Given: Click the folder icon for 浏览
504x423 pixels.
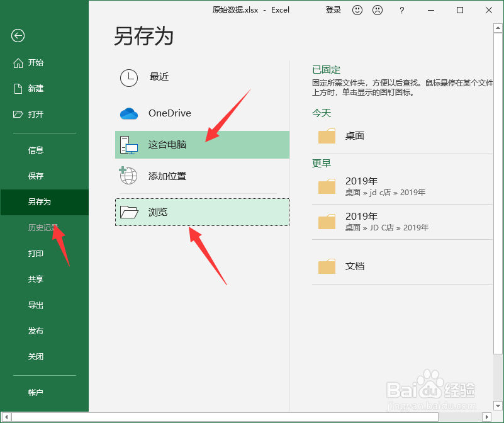Looking at the screenshot, I should coord(129,212).
